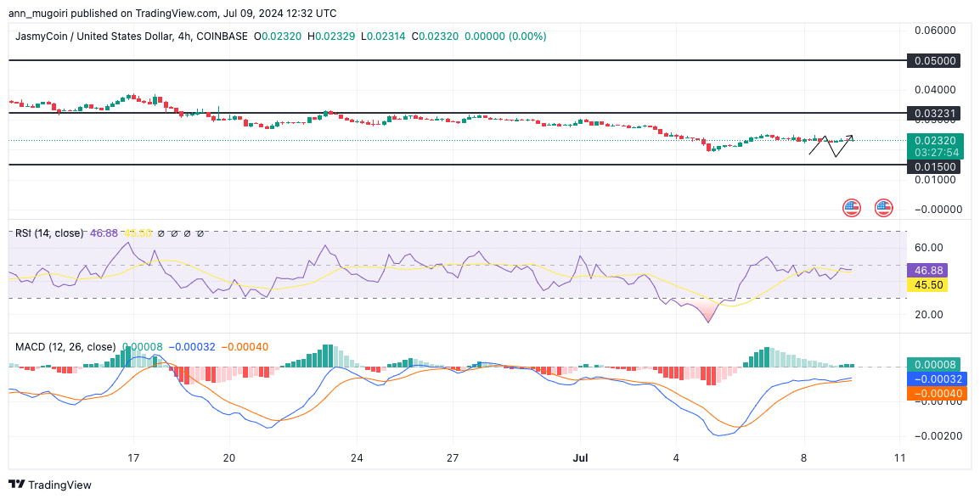Viewport: 980px width, 499px height.
Task: Click the 0.01500 price line label
Action: pos(933,166)
